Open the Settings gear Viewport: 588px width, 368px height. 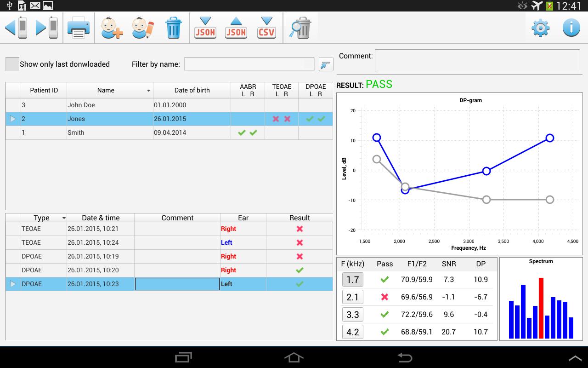540,28
